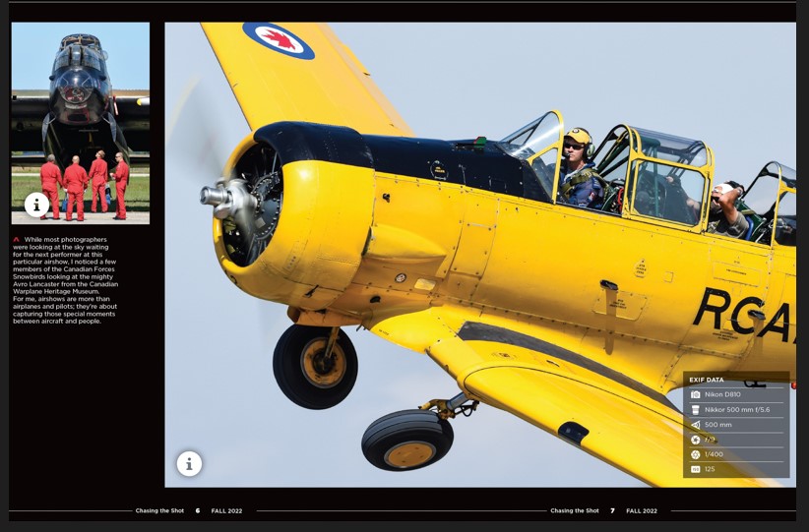Select the shutter speed icon beside 1/400
This screenshot has height=532, width=809.
click(x=695, y=454)
